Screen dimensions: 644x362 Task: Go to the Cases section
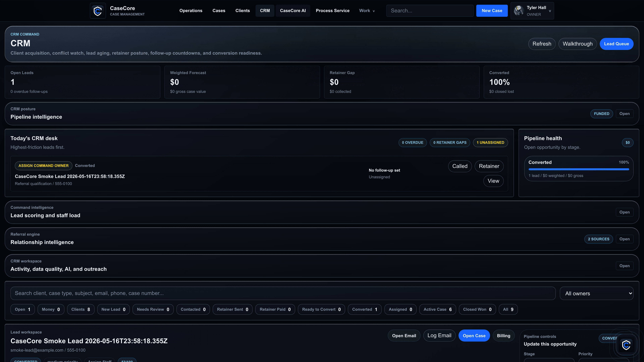[x=219, y=11]
